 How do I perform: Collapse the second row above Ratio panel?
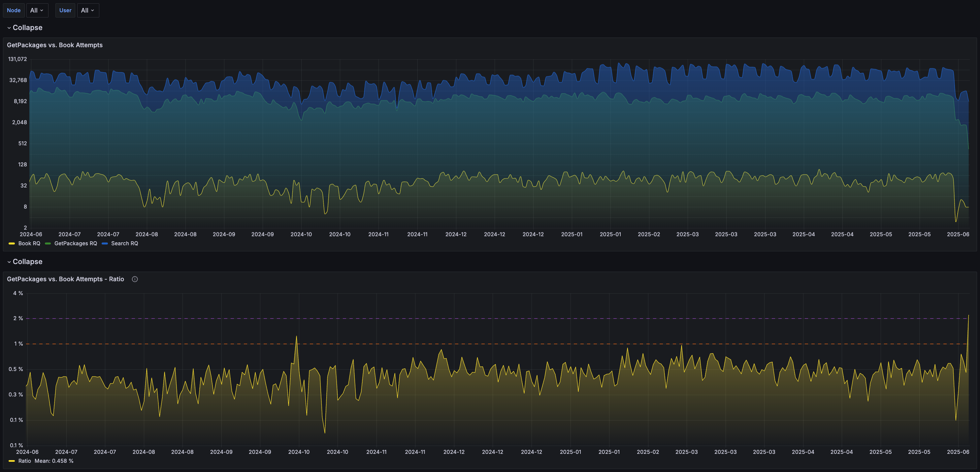25,261
